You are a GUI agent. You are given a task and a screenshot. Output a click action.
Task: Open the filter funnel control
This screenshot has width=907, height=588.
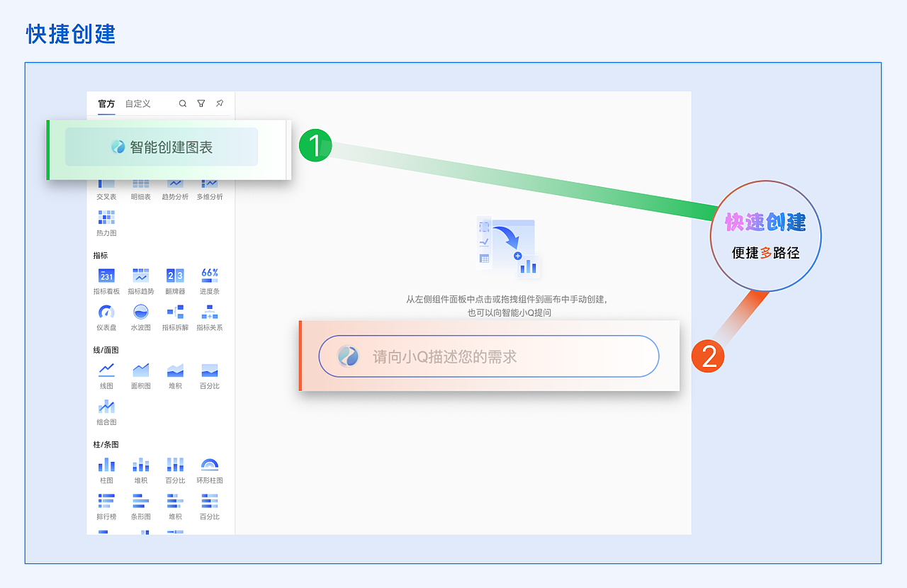(x=201, y=103)
